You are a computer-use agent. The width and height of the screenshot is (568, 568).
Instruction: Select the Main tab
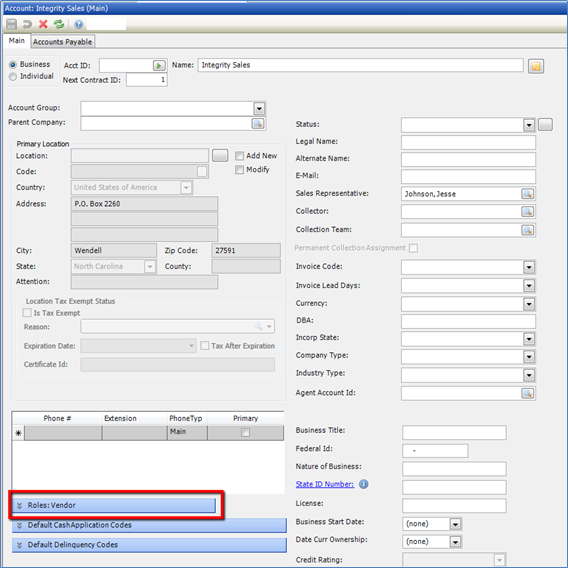(x=16, y=41)
